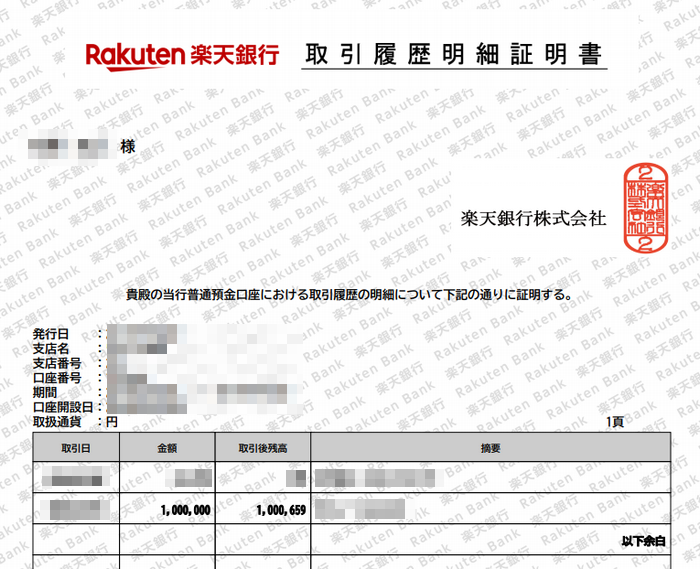Click the 支店番号 label
Screen dimensions: 700x569
(57, 363)
